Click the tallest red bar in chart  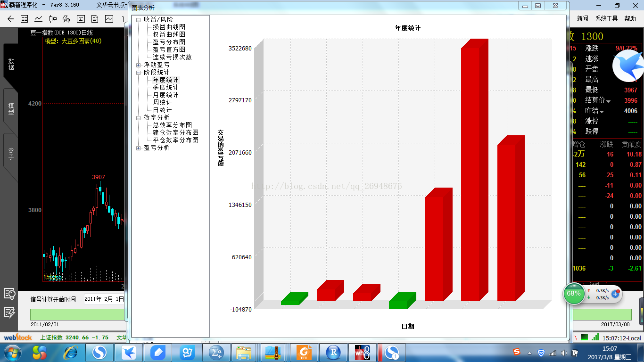click(474, 170)
